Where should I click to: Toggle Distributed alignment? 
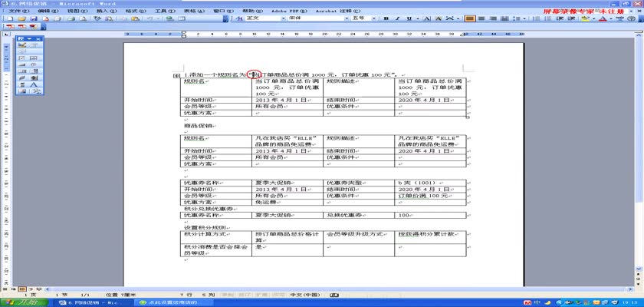pos(504,18)
